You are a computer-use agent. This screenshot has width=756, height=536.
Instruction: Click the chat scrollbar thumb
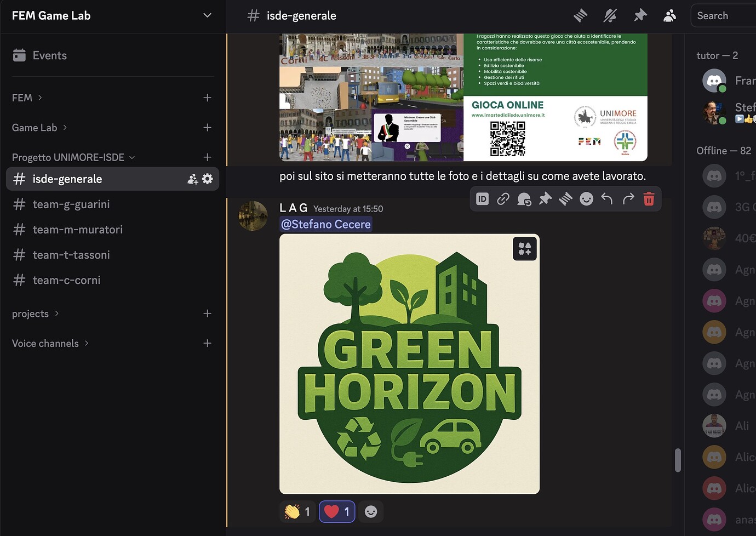tap(678, 460)
